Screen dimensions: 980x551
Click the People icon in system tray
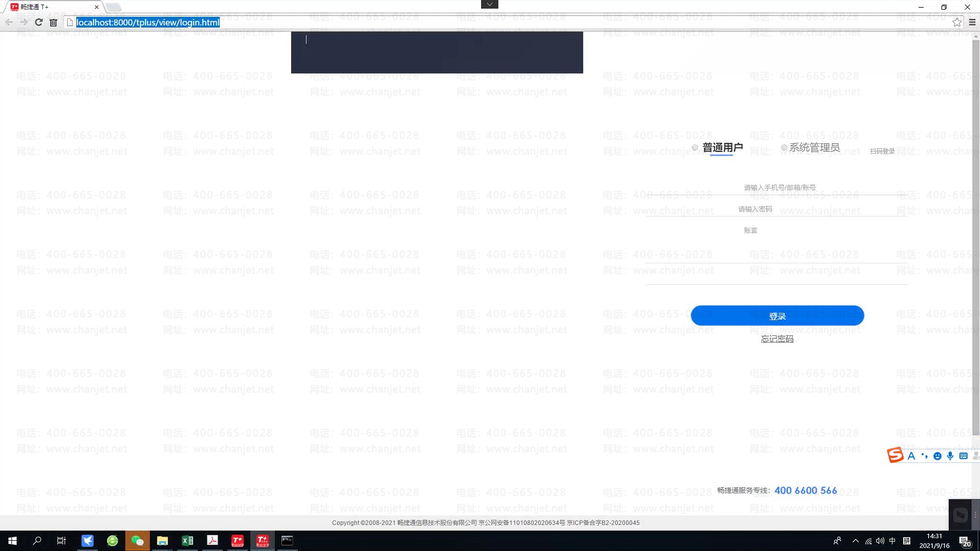(x=837, y=541)
